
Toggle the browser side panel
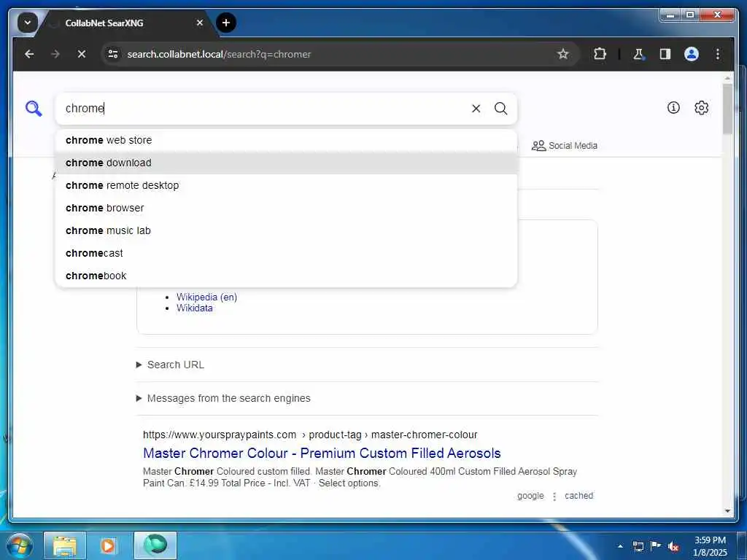(x=665, y=54)
